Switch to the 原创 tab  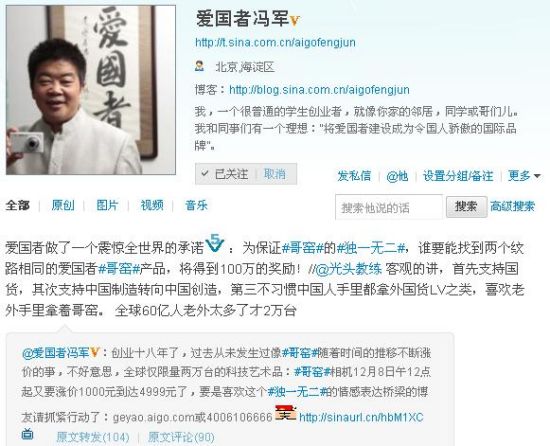[x=63, y=205]
